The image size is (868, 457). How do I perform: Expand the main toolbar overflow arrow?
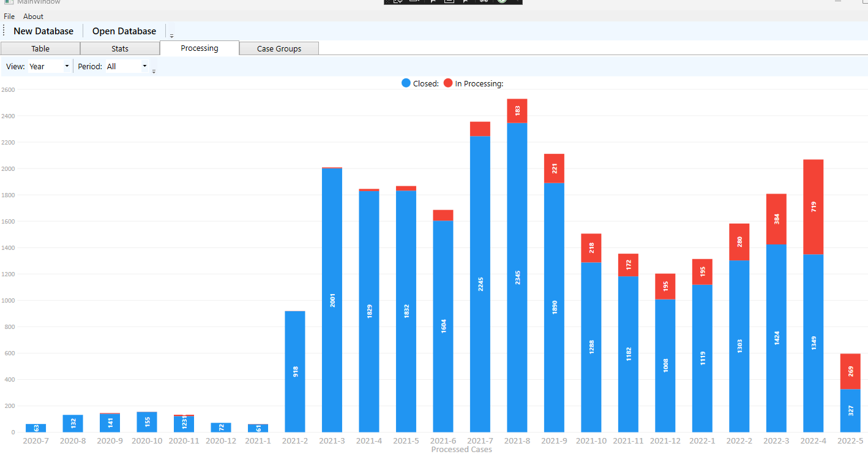[x=171, y=36]
